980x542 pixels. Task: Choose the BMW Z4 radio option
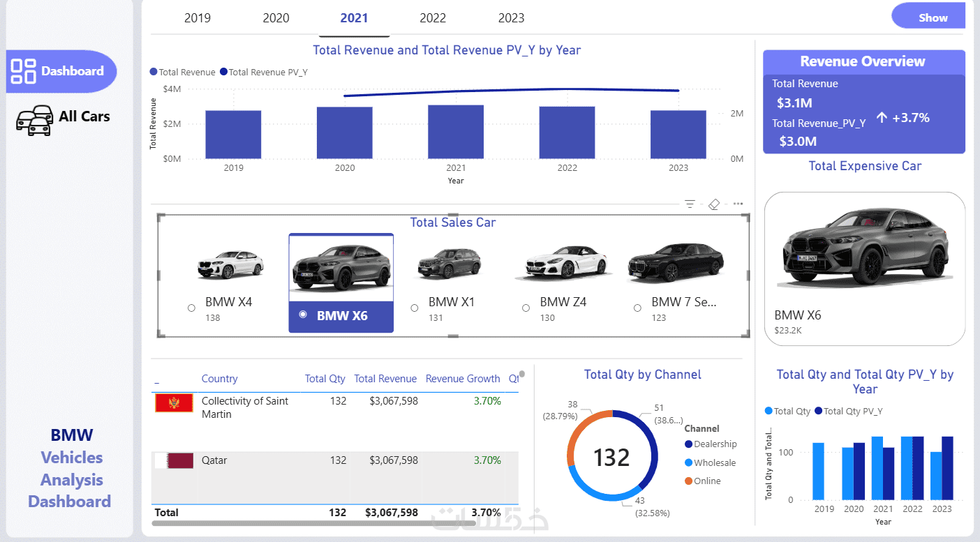tap(526, 308)
